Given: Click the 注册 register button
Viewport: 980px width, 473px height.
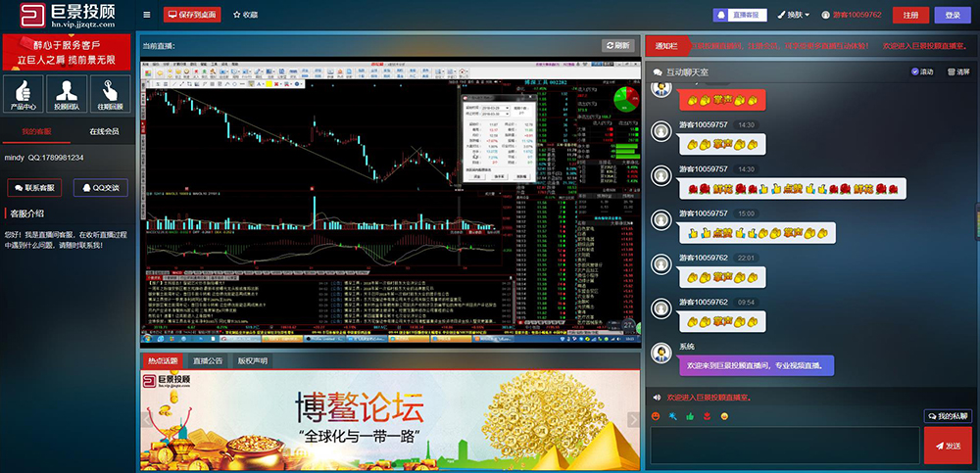Looking at the screenshot, I should [x=910, y=15].
